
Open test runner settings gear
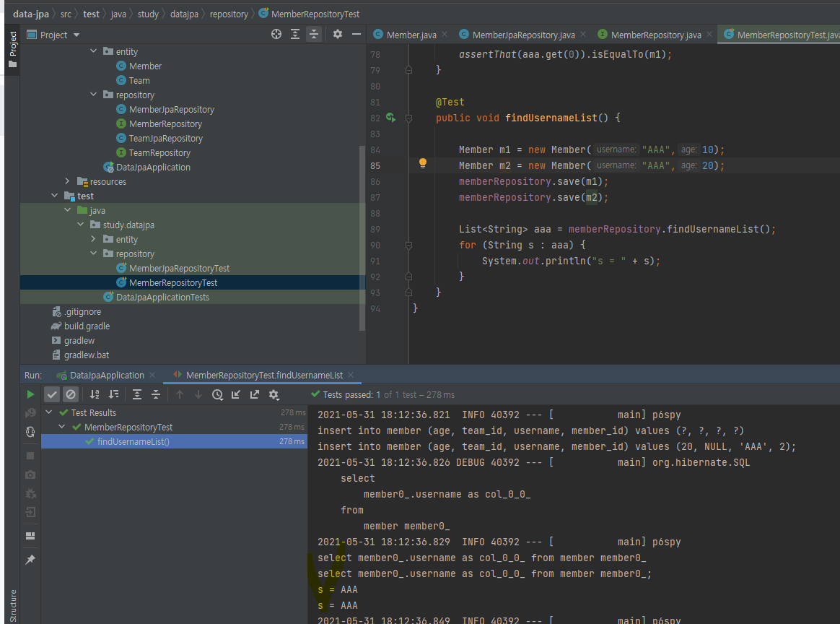(x=274, y=394)
